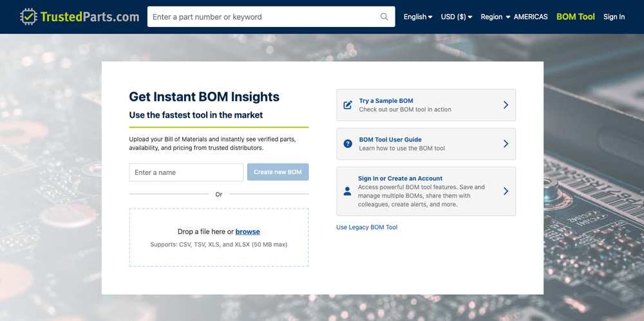
Task: Open BOM Tool User Guide chevron arrow
Action: [x=506, y=143]
